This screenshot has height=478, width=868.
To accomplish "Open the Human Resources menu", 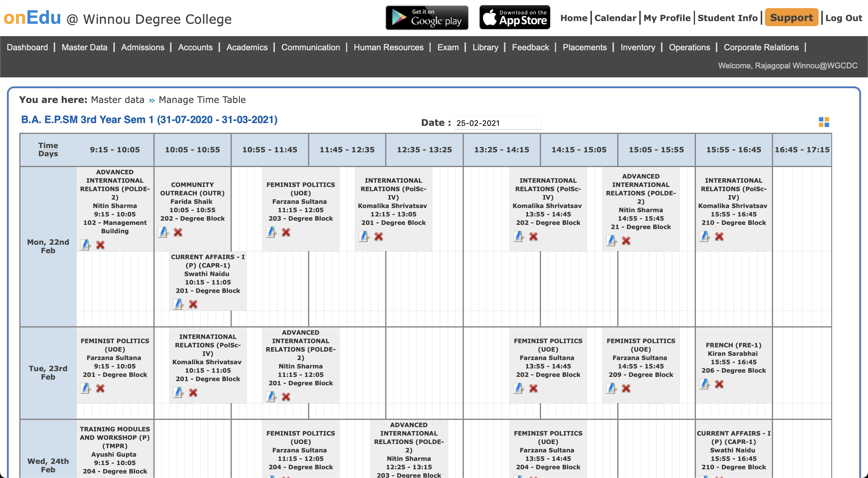I will point(388,48).
